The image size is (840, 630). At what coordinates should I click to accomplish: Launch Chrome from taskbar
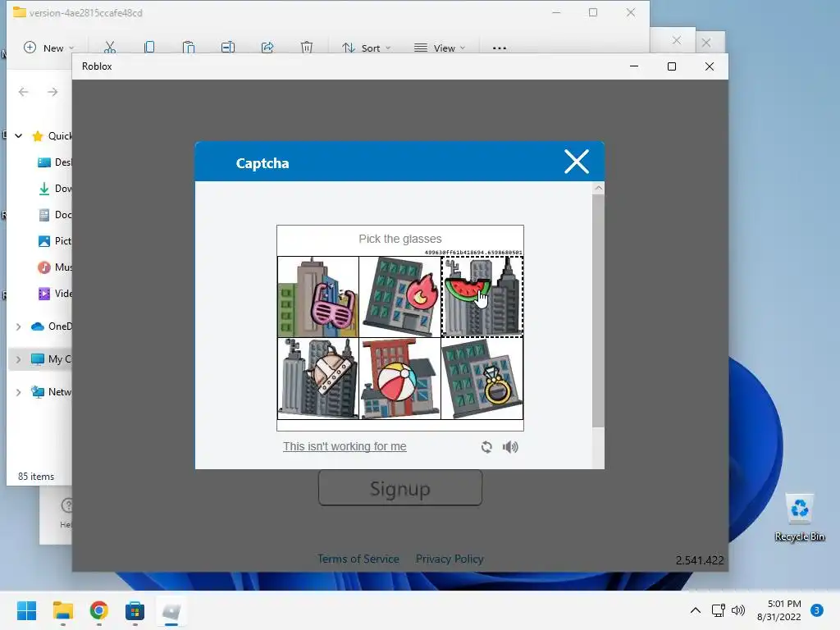pyautogui.click(x=98, y=610)
